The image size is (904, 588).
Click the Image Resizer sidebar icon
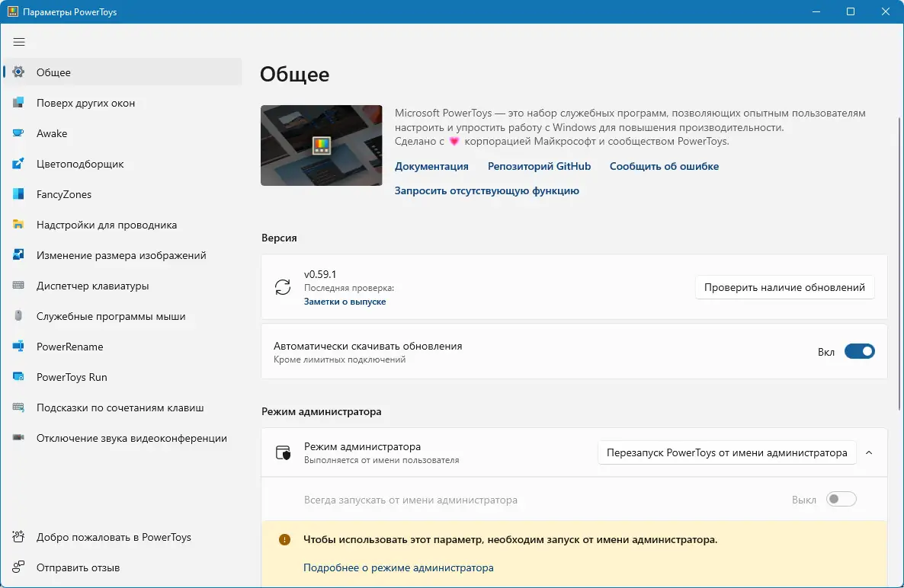click(x=18, y=254)
